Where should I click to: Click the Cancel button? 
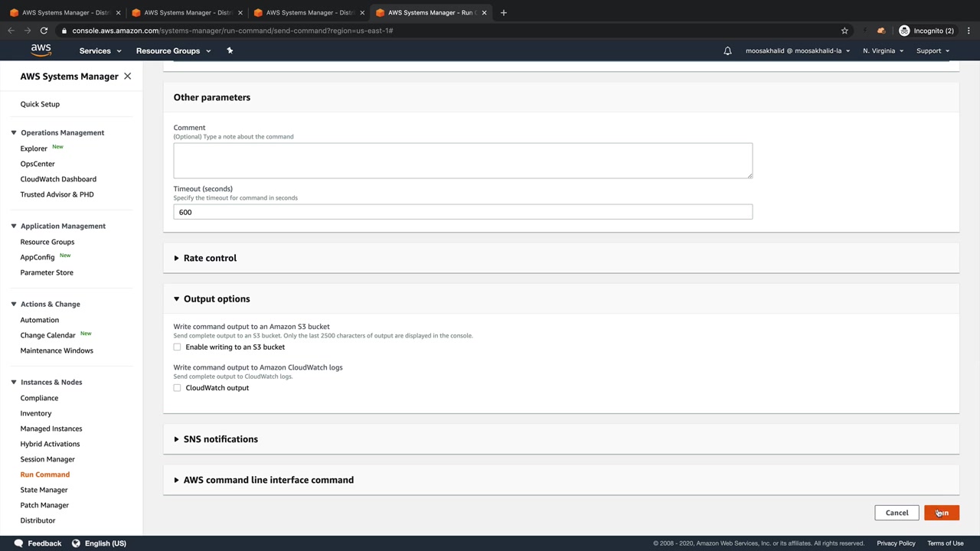pyautogui.click(x=897, y=513)
